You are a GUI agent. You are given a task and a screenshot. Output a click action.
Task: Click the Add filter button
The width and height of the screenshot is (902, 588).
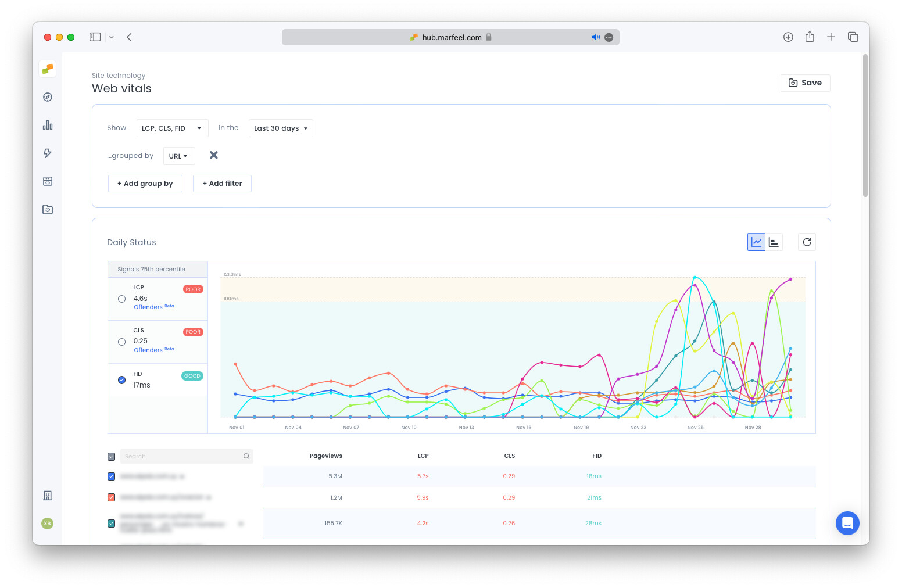pos(222,184)
